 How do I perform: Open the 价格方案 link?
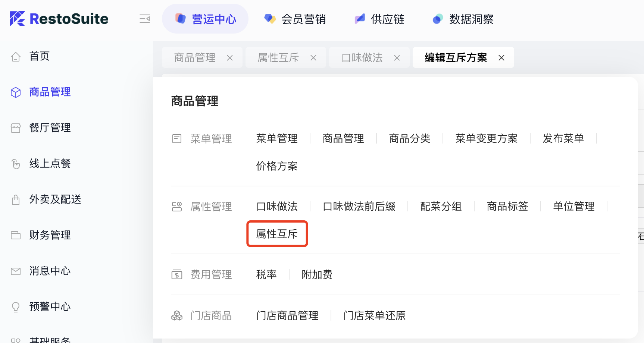tap(277, 166)
